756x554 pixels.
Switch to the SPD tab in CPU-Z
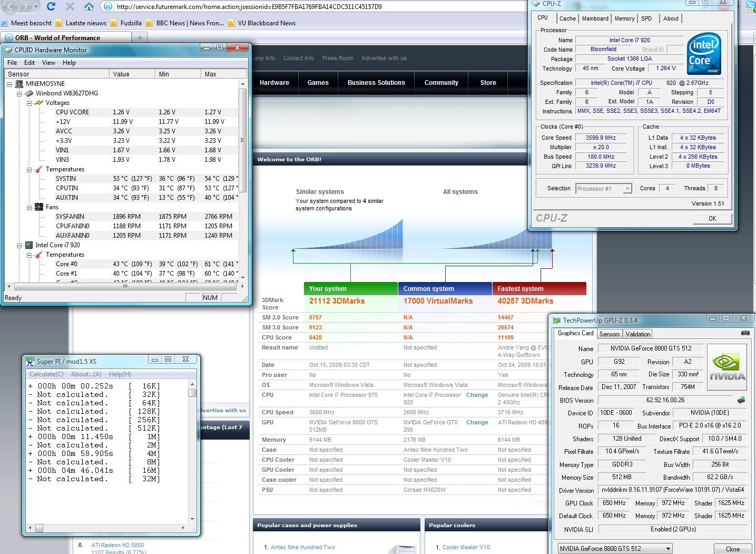pyautogui.click(x=646, y=18)
